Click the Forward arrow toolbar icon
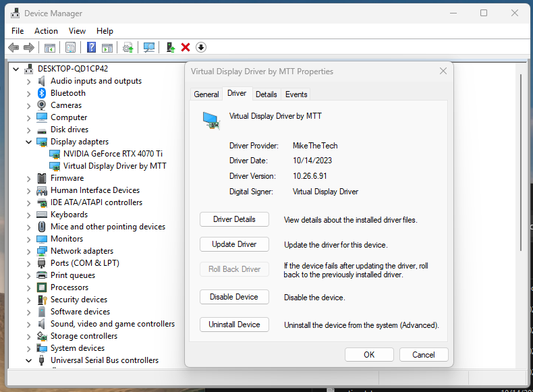Viewport: 533px width, 392px height. pos(29,47)
